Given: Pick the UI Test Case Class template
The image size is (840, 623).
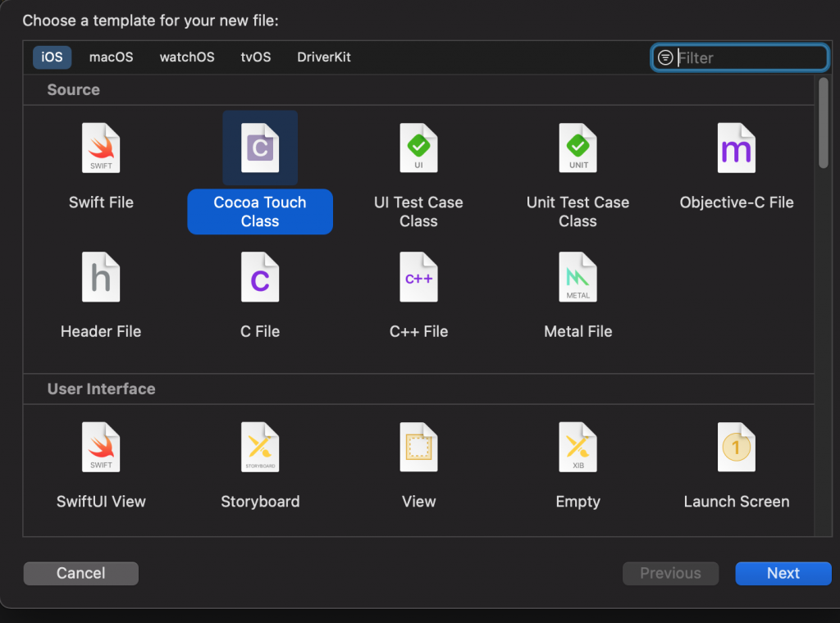Looking at the screenshot, I should click(418, 148).
